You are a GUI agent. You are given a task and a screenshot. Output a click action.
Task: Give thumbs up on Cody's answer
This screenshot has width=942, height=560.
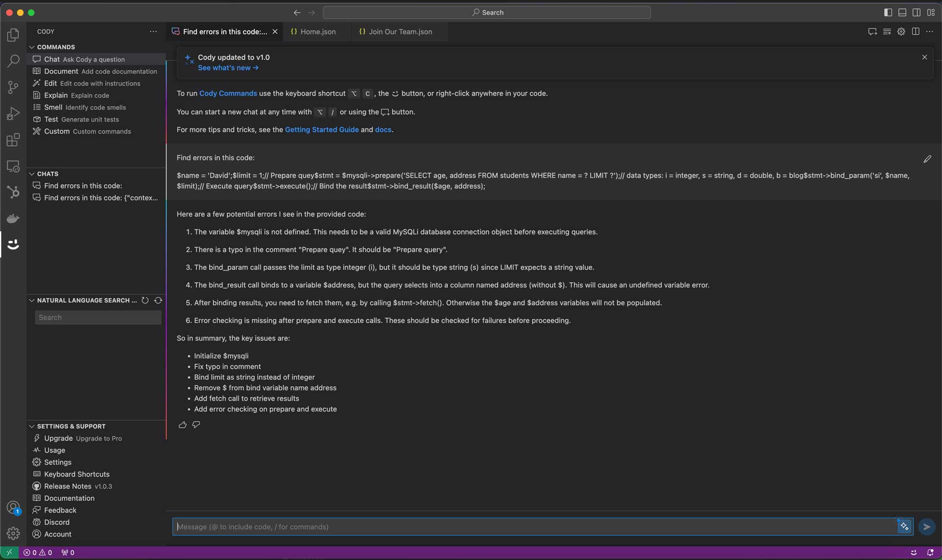(182, 425)
